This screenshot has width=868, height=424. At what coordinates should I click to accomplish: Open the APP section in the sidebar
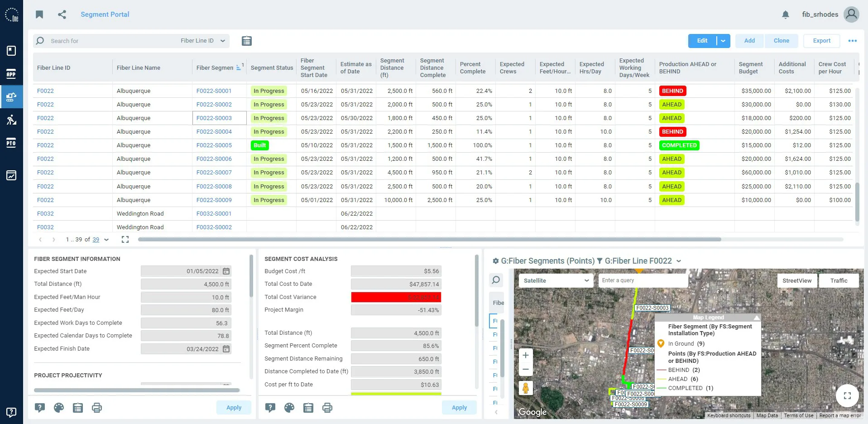coord(11,74)
